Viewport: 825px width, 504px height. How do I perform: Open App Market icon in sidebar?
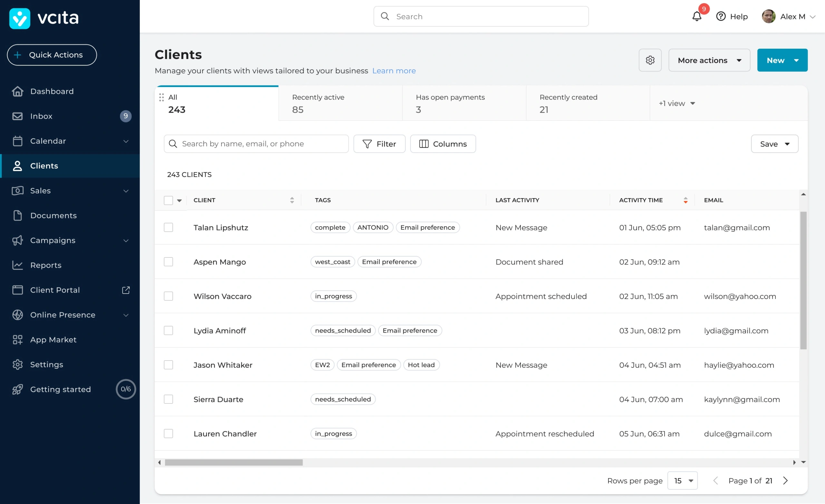click(x=17, y=340)
